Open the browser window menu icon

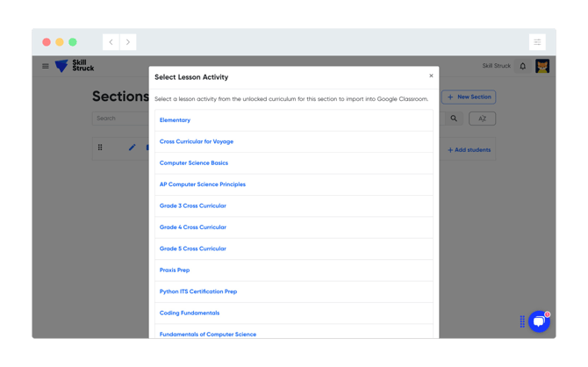click(x=537, y=42)
